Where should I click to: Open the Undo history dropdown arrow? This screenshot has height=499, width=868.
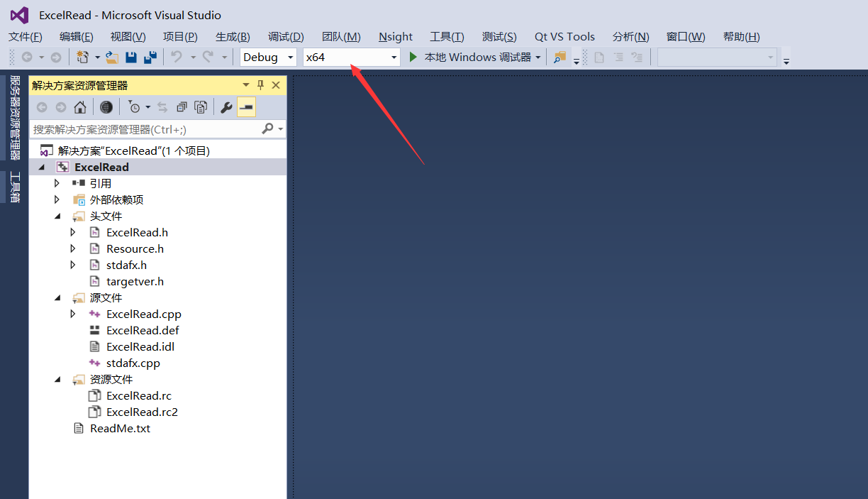192,57
